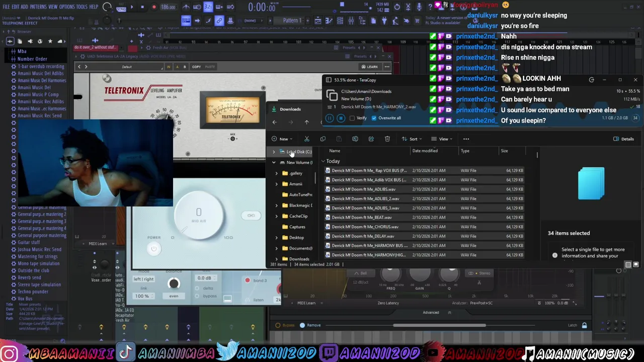Collapse the New Volume tree node
Viewport: 644px width, 362px height.
274,162
